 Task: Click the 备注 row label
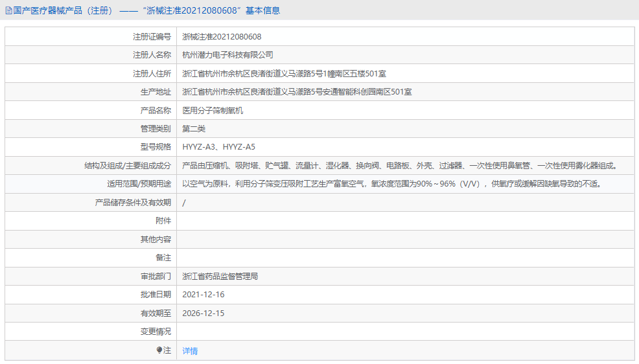tap(163, 258)
